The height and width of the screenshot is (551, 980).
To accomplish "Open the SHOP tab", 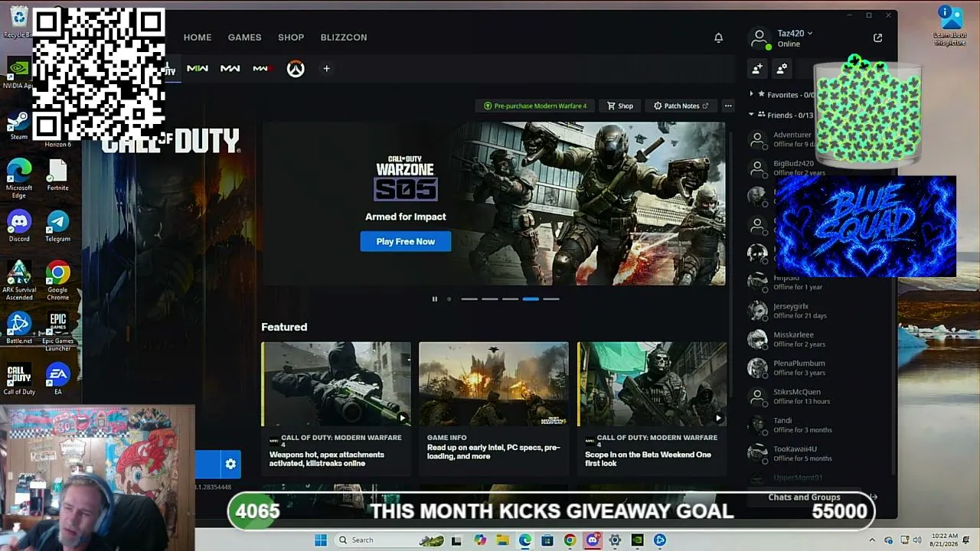I will coord(291,37).
